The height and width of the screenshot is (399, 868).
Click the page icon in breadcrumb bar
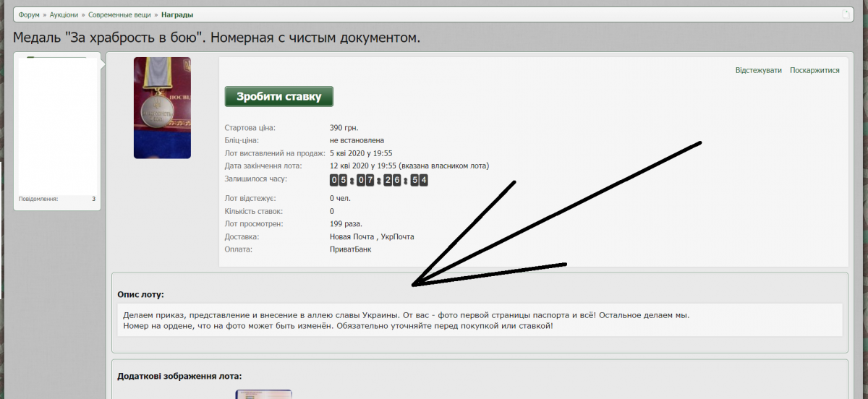(x=846, y=14)
